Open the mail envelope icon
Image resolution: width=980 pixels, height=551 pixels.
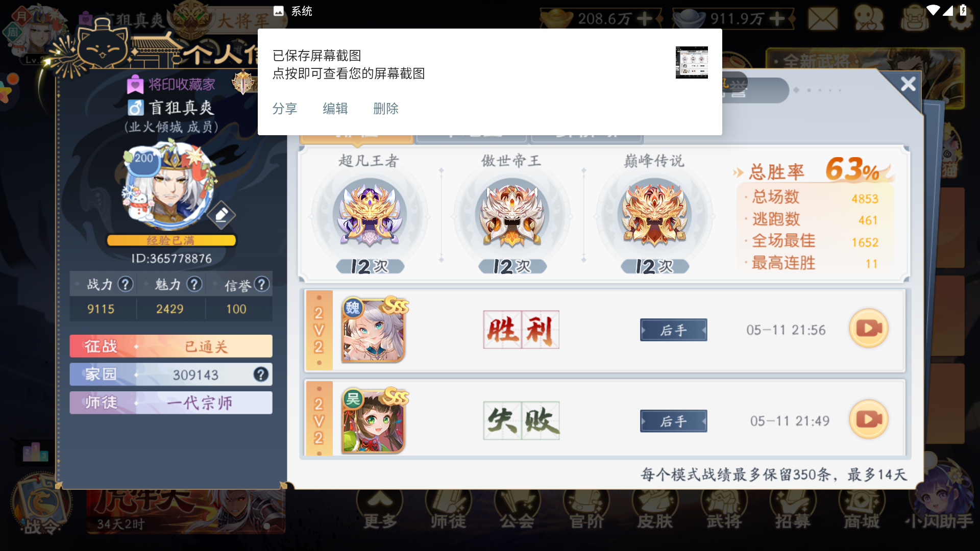pyautogui.click(x=823, y=19)
